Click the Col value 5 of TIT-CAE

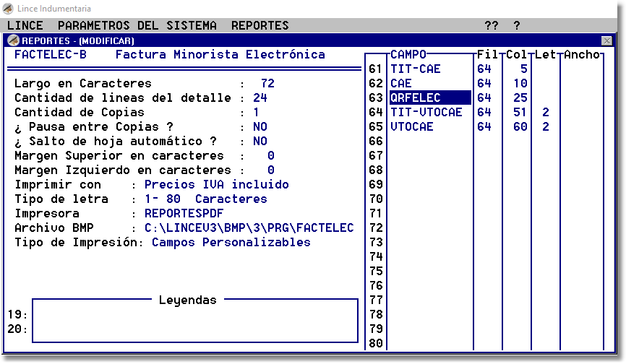coord(524,69)
